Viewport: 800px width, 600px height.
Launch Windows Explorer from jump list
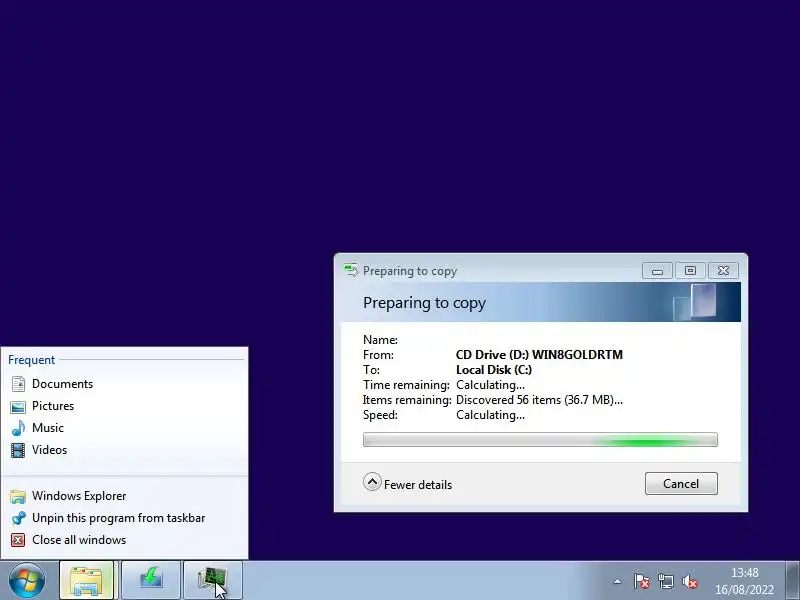[x=124, y=495]
